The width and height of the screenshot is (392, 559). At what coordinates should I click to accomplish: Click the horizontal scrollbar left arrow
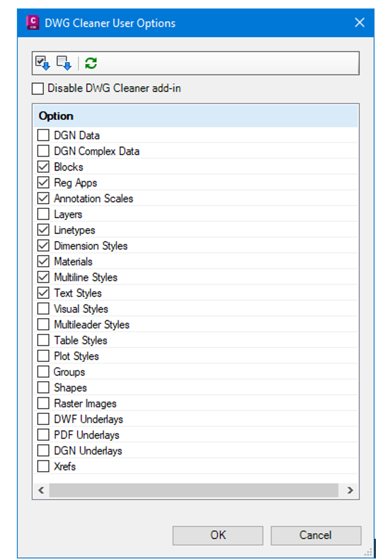(41, 490)
